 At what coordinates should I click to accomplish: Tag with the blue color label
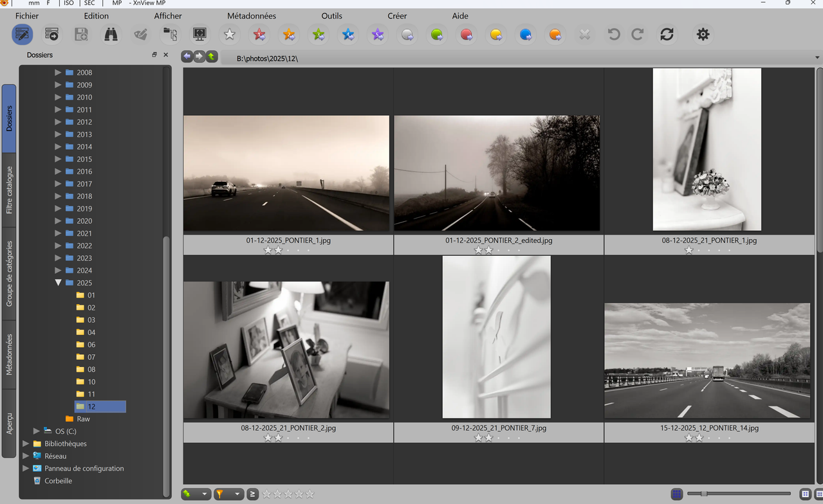pos(526,34)
